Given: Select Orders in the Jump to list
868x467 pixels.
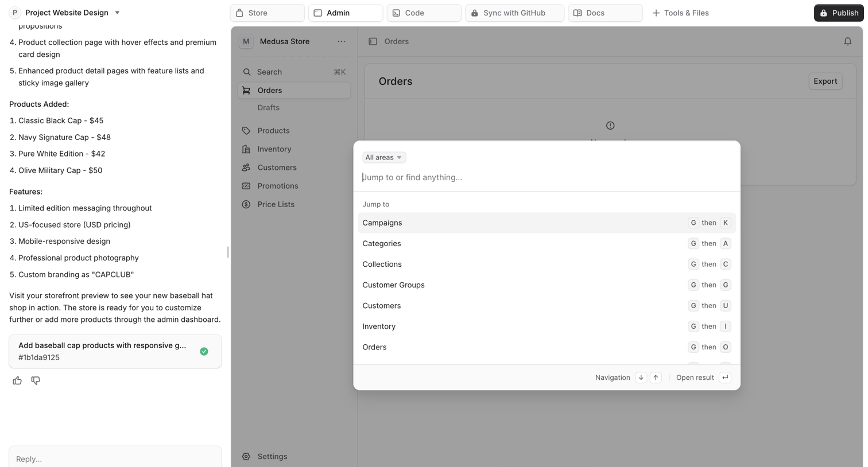Looking at the screenshot, I should click(547, 347).
